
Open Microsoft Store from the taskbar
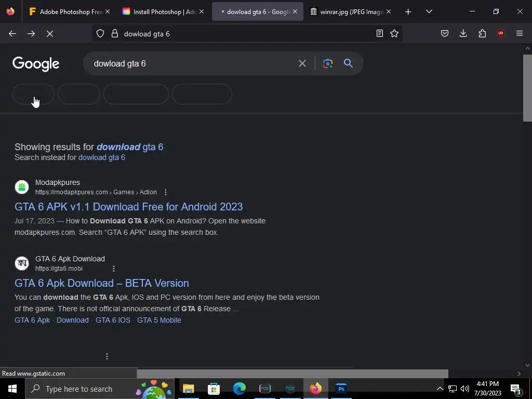[214, 389]
